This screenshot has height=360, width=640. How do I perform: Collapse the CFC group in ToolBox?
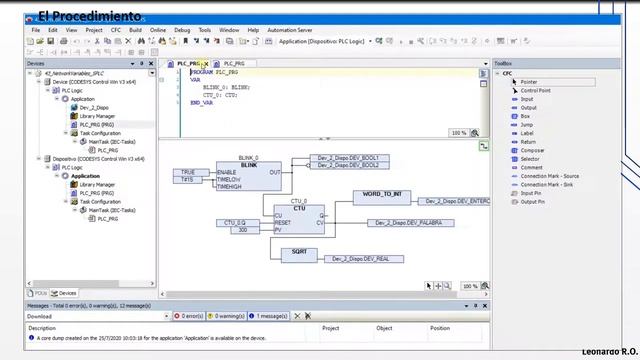click(498, 73)
